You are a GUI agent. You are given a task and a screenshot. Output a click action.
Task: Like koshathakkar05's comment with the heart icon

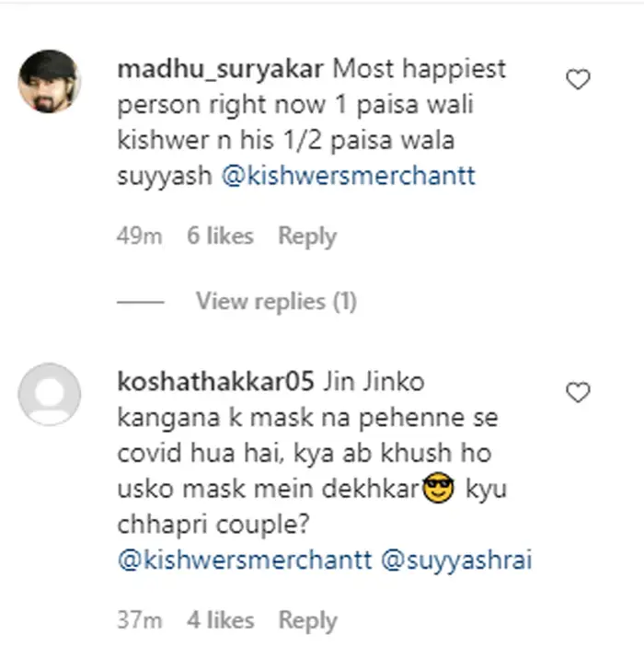tap(578, 394)
